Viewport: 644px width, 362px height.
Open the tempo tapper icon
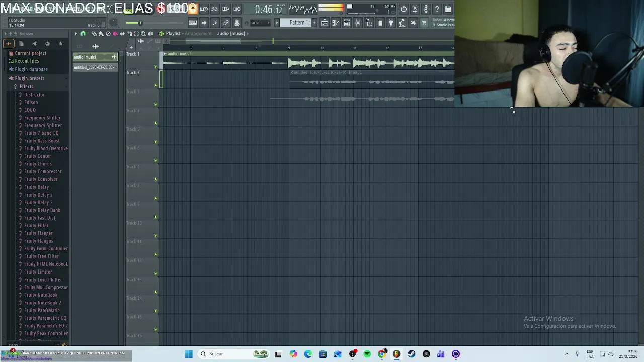402,23
